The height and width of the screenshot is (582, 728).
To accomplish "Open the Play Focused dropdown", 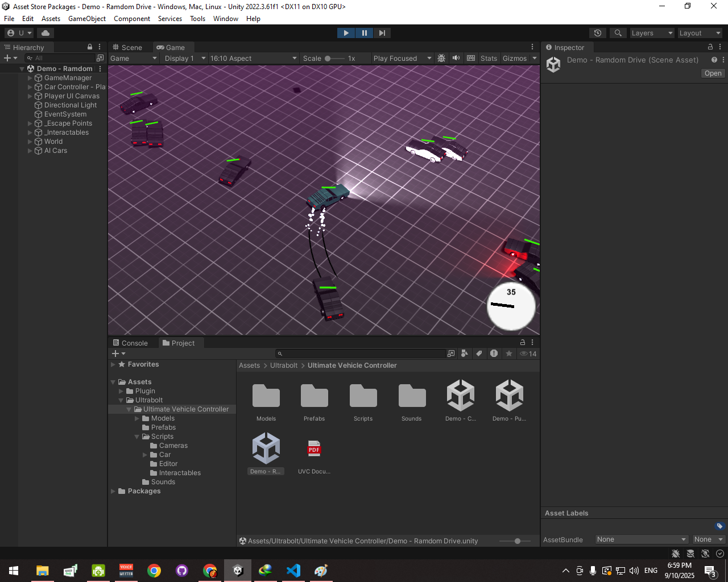I will [402, 59].
